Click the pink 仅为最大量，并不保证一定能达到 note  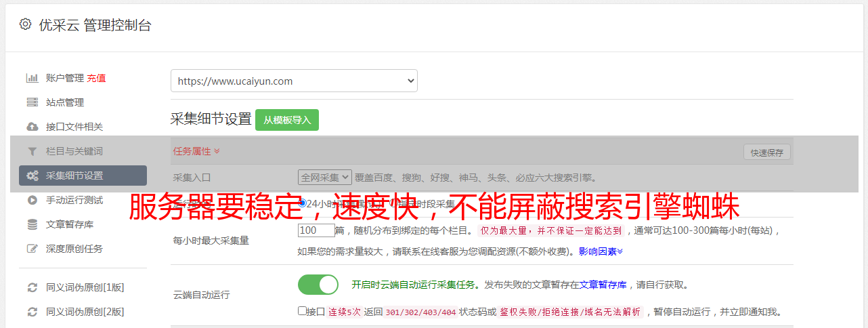[551, 230]
